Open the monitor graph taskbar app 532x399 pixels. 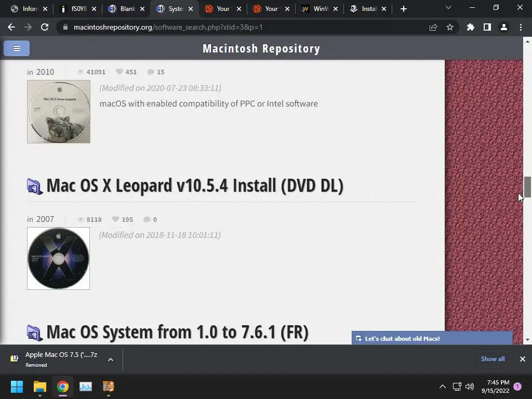pos(86,387)
